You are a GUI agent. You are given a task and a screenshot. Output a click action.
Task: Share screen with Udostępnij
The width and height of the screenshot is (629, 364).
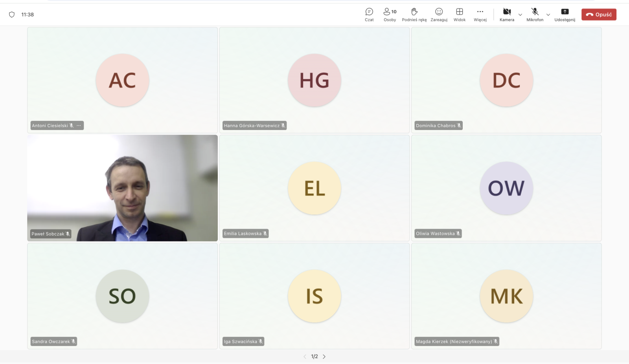coord(565,15)
